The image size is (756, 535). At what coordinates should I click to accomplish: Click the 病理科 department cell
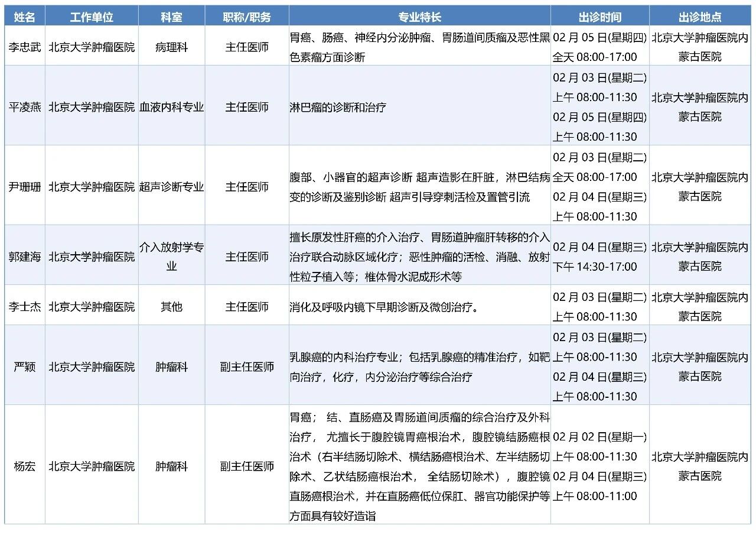point(171,47)
